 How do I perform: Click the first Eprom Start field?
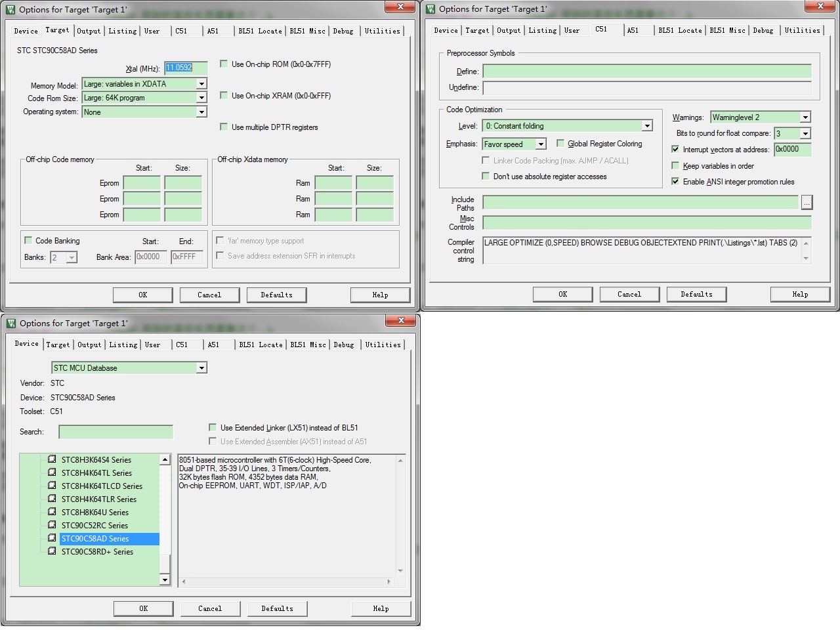(x=142, y=183)
